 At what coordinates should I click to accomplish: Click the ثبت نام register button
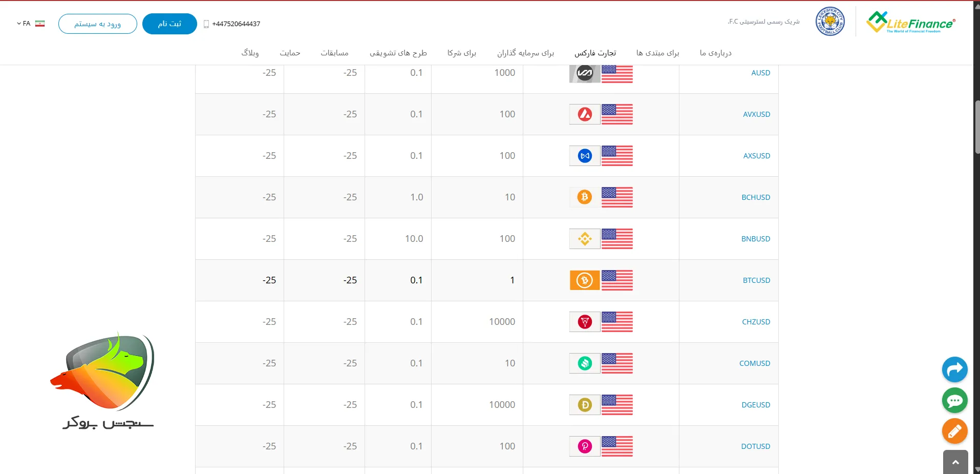[x=169, y=24]
